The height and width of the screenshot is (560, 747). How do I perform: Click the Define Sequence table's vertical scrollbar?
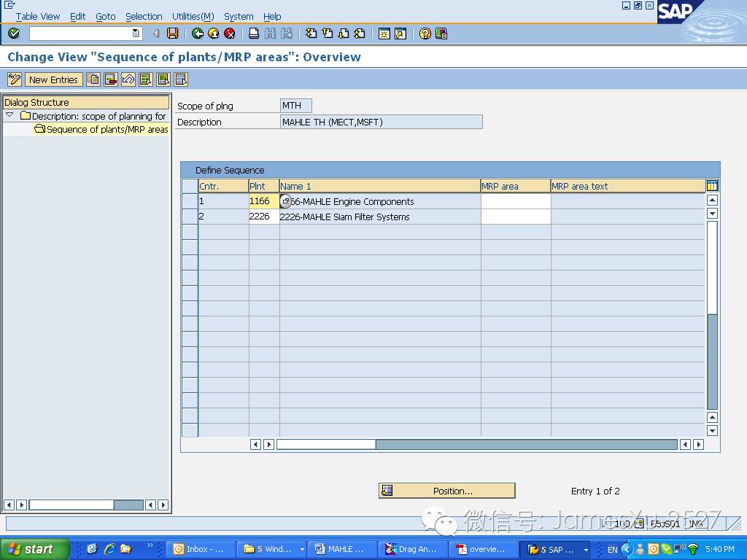point(712,315)
